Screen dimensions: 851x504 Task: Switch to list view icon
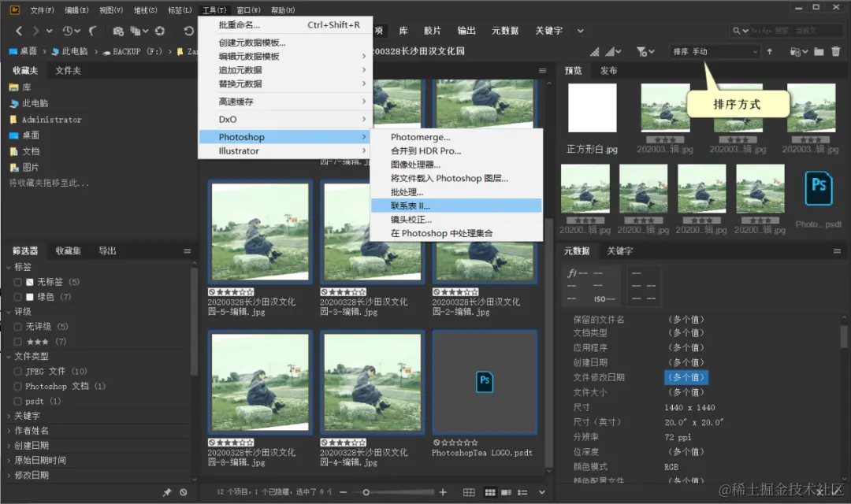click(522, 492)
